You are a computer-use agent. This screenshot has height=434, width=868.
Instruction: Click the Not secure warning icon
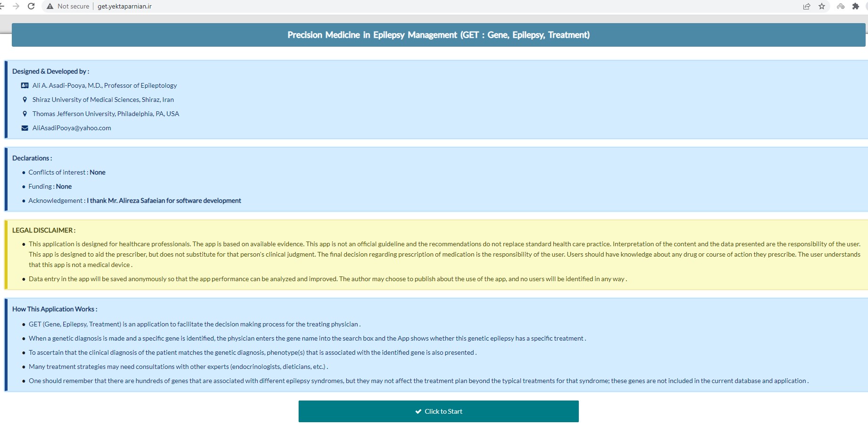[x=50, y=6]
